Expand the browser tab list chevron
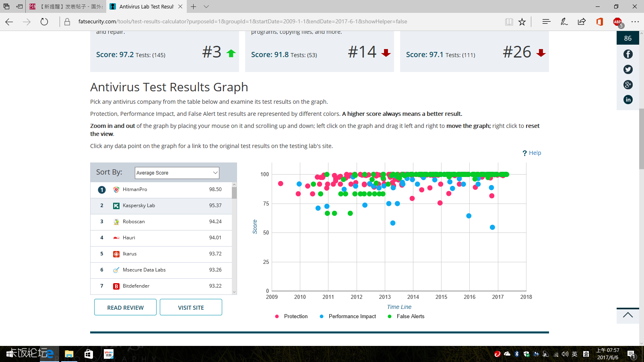Viewport: 644px width, 362px height. (x=206, y=6)
